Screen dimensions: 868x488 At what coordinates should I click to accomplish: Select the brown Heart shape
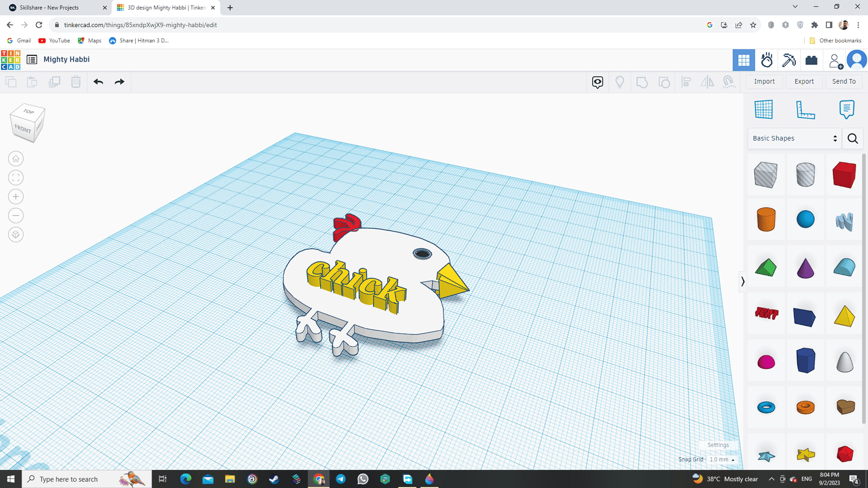click(x=845, y=407)
